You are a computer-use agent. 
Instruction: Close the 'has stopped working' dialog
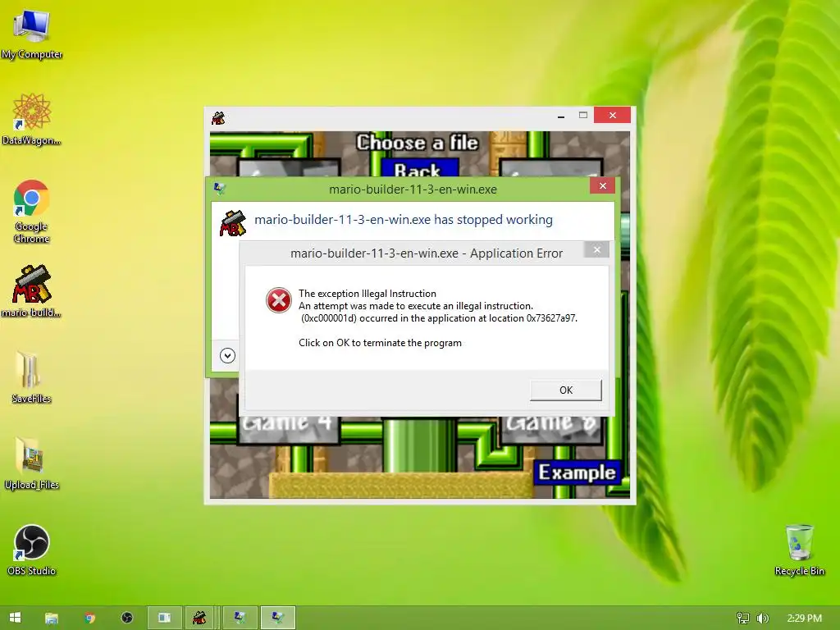coord(603,185)
